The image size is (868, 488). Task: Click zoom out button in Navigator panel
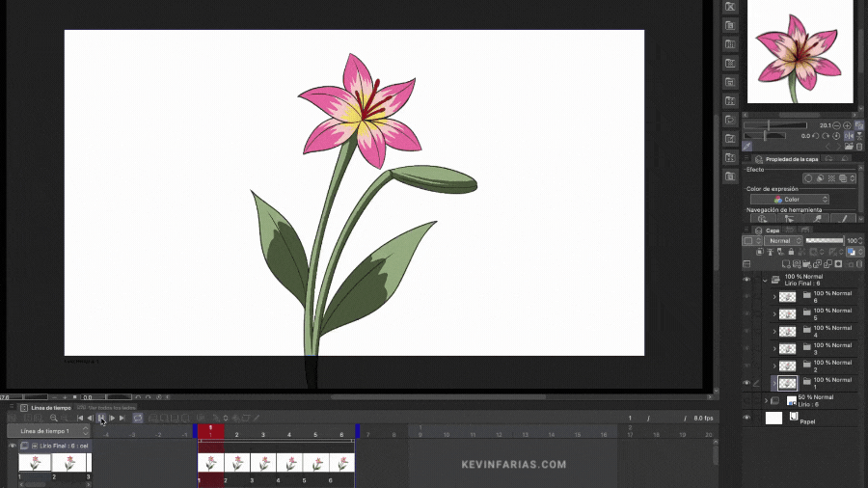[836, 125]
